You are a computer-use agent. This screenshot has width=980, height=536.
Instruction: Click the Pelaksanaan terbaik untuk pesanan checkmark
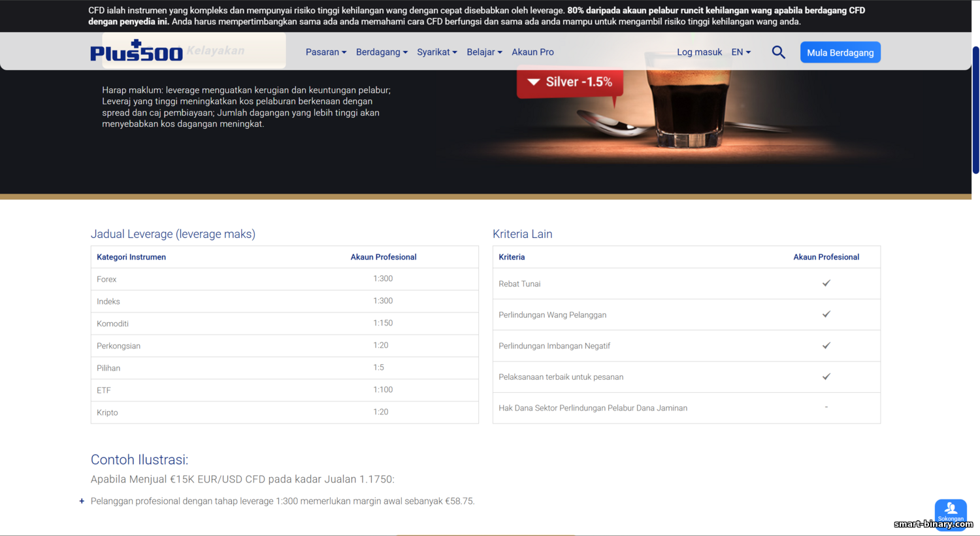click(x=826, y=377)
